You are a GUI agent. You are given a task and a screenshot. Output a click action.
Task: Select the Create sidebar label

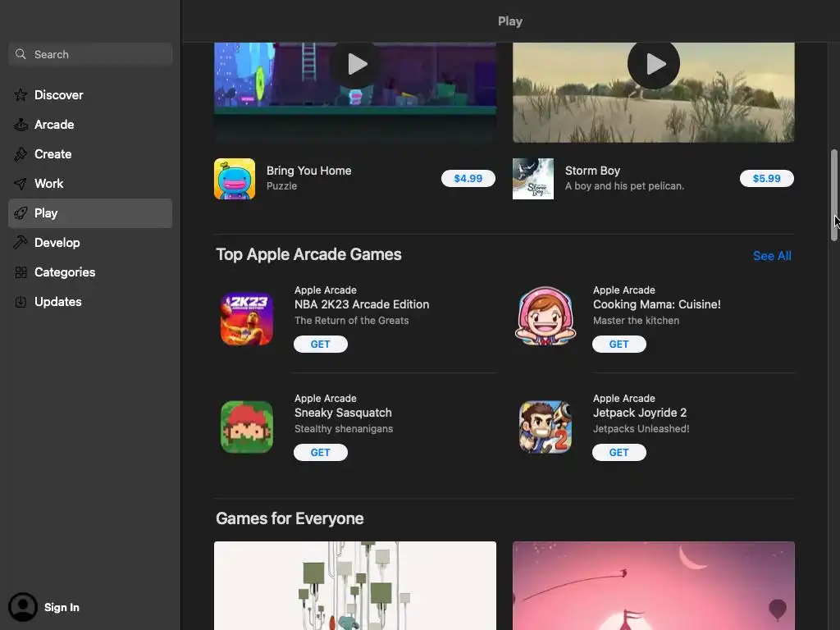53,154
